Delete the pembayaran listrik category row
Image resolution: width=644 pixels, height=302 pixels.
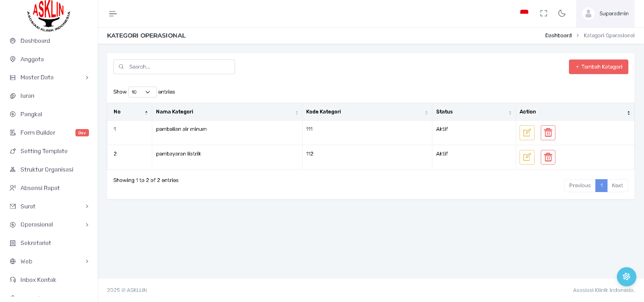548,157
